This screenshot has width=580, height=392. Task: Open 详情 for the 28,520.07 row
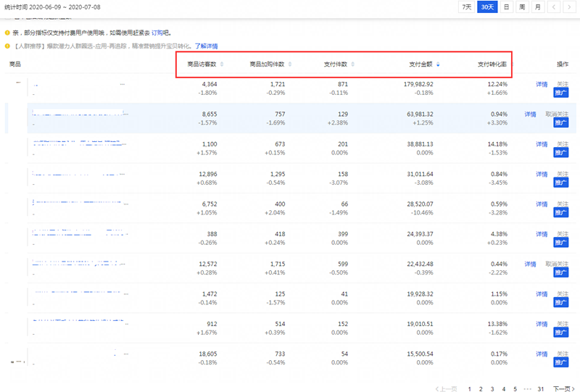tap(542, 204)
